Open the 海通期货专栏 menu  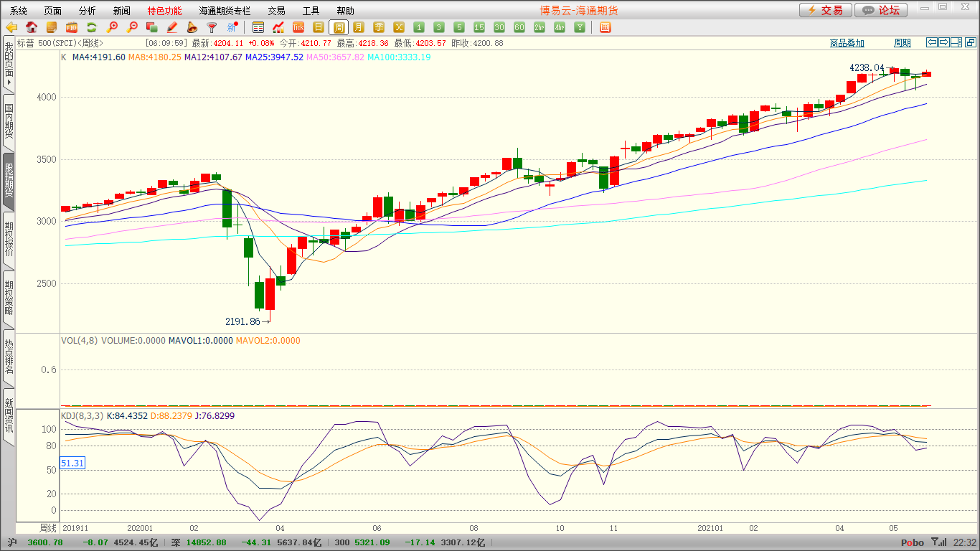225,11
